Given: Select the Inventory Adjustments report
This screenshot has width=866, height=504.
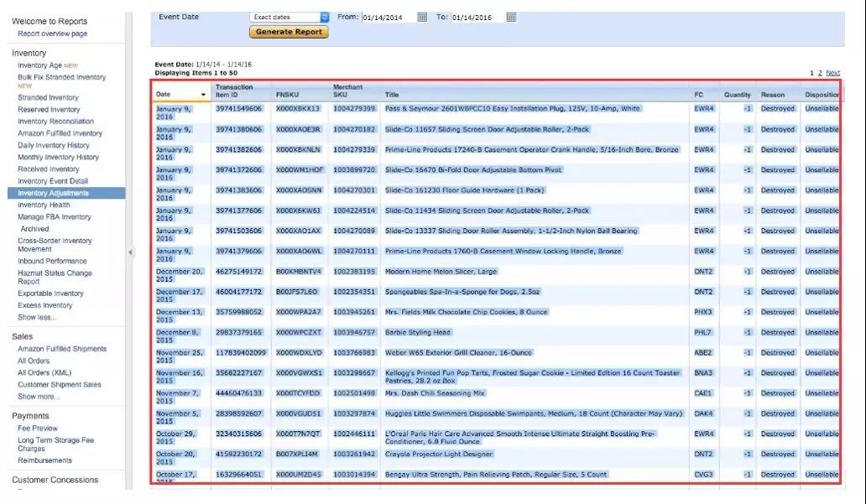Looking at the screenshot, I should pyautogui.click(x=66, y=193).
